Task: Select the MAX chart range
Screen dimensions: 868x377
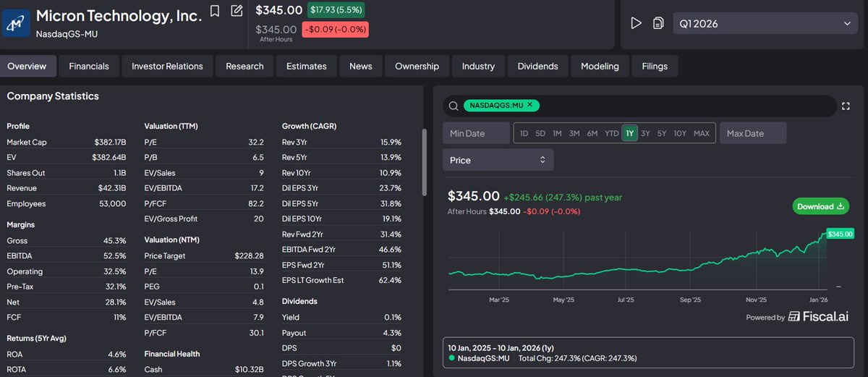Action: 702,133
